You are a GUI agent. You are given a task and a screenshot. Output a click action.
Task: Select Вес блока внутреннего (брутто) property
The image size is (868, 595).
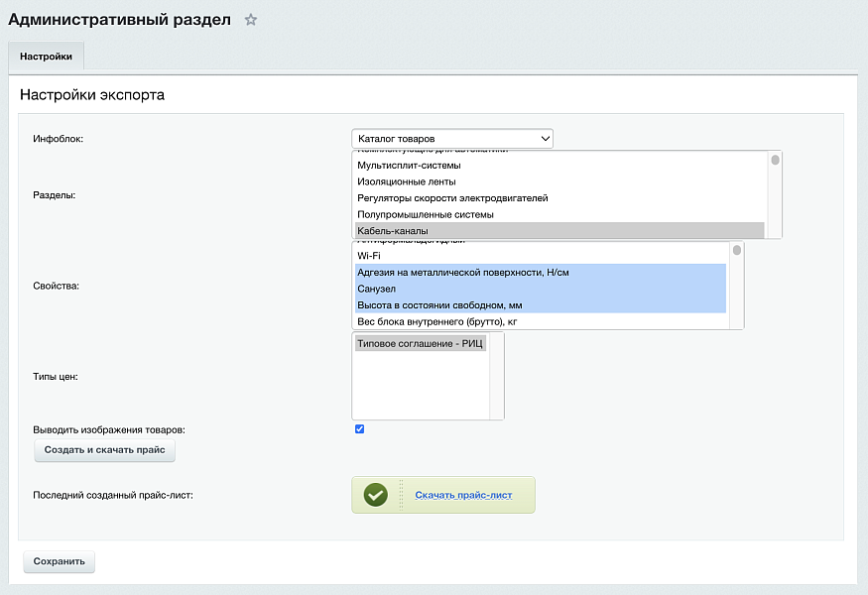436,321
